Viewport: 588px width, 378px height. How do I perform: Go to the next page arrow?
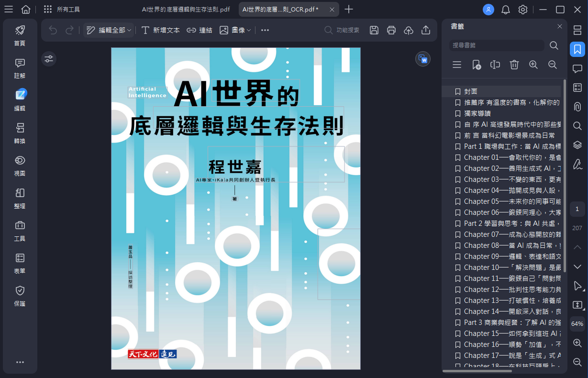tap(577, 267)
